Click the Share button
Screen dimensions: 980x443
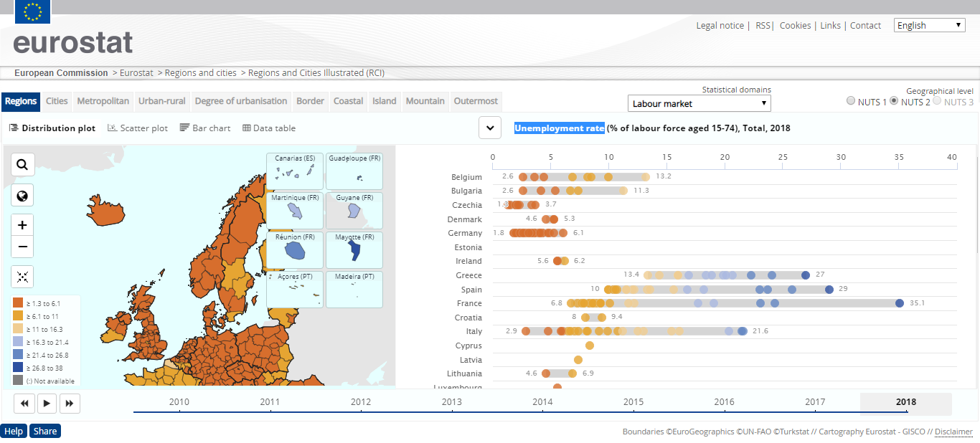(x=45, y=431)
